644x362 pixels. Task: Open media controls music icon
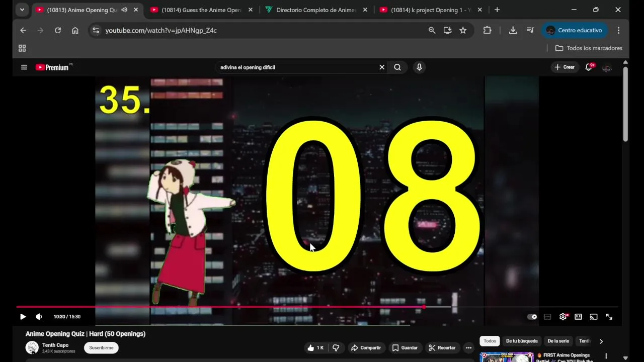(x=530, y=30)
